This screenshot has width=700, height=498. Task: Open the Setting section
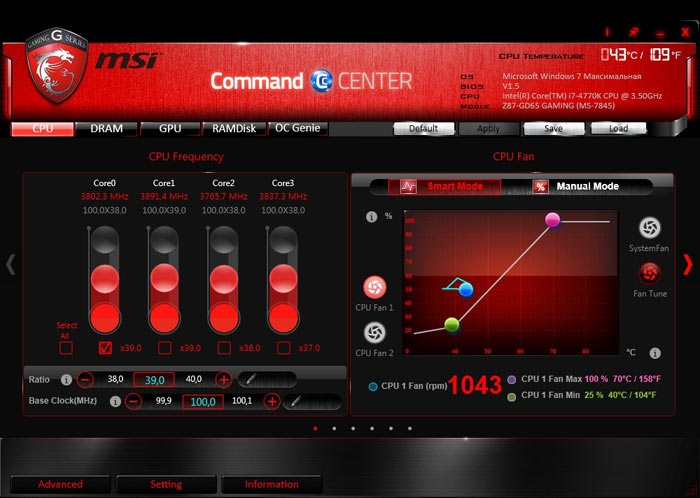click(x=166, y=485)
